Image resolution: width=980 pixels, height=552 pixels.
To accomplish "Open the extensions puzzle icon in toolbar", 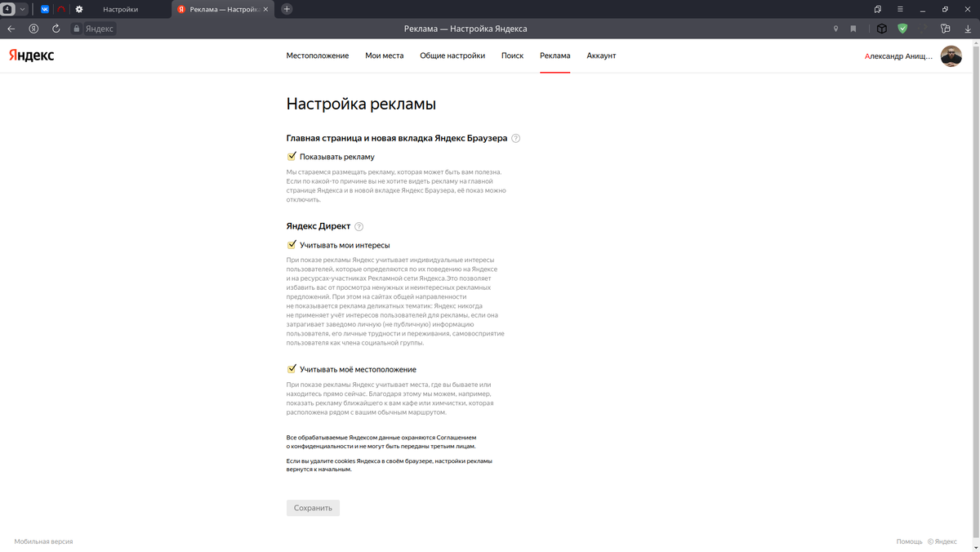I will [x=946, y=29].
